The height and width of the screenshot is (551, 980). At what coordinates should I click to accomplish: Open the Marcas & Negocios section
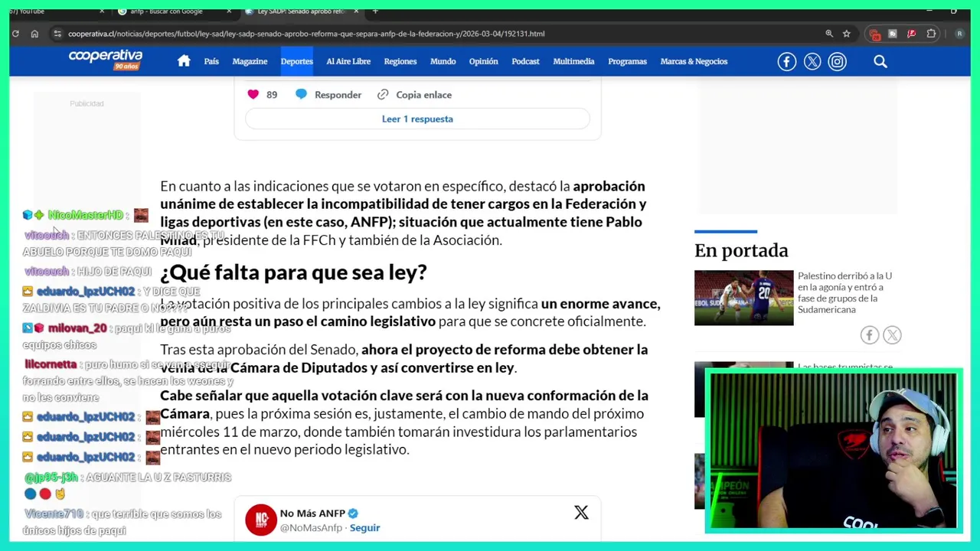tap(694, 61)
